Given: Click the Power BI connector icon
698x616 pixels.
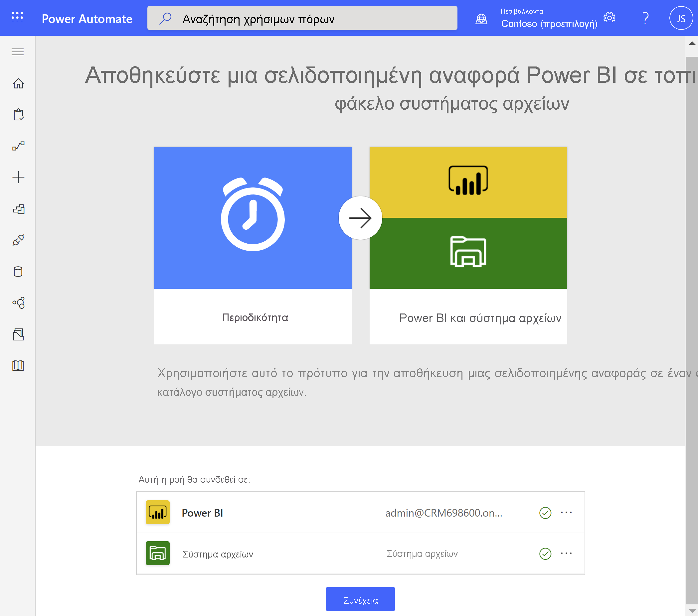Looking at the screenshot, I should pos(157,513).
